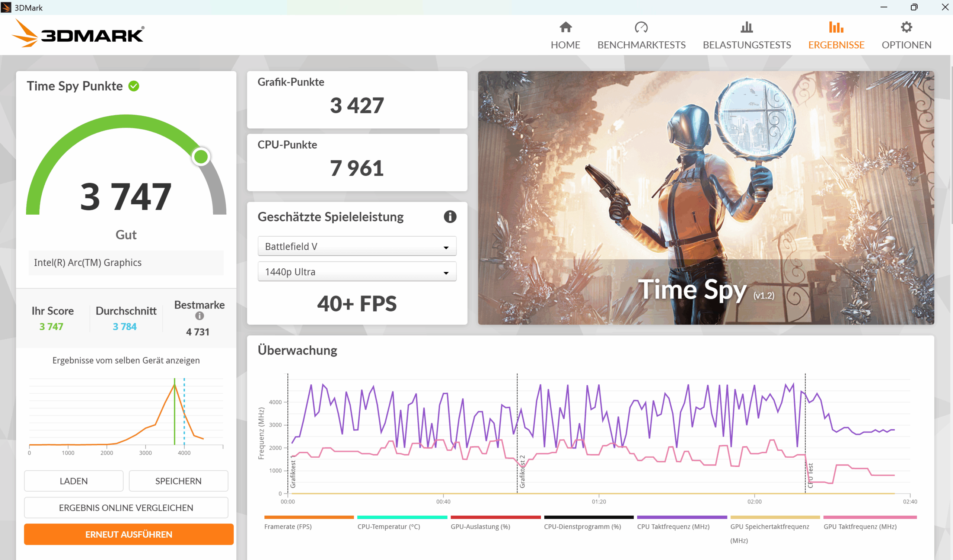Click the green verified checkmark icon
953x560 pixels.
tap(134, 86)
